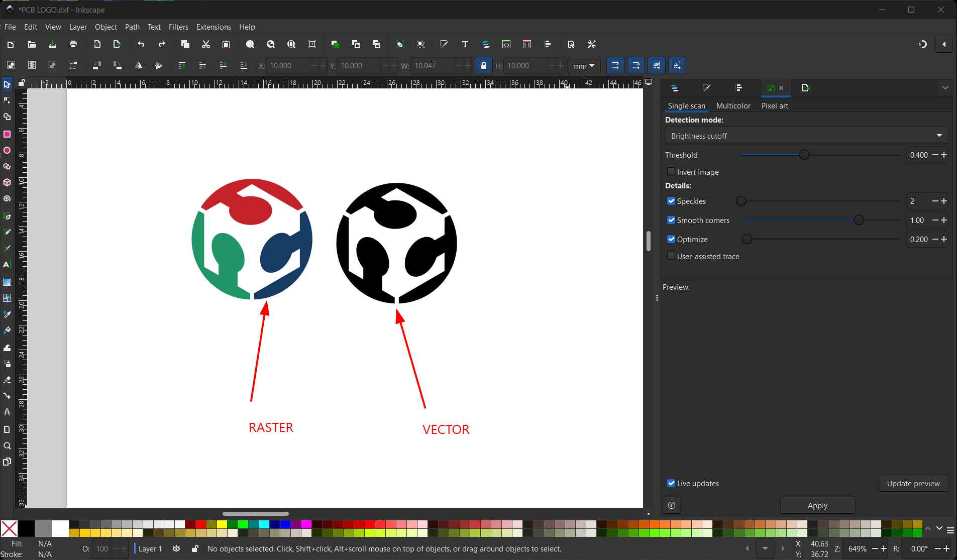957x560 pixels.
Task: Expand the commands bar arrow button
Action: point(944,44)
